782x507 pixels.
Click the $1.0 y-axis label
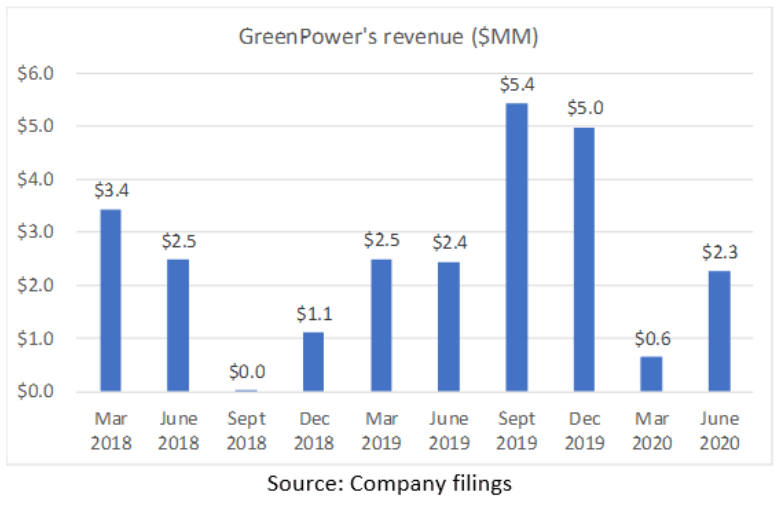pos(35,339)
